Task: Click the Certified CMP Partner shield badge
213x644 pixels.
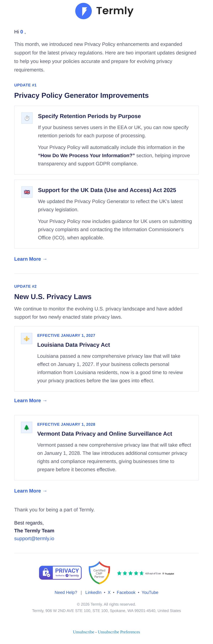Action: click(x=99, y=573)
